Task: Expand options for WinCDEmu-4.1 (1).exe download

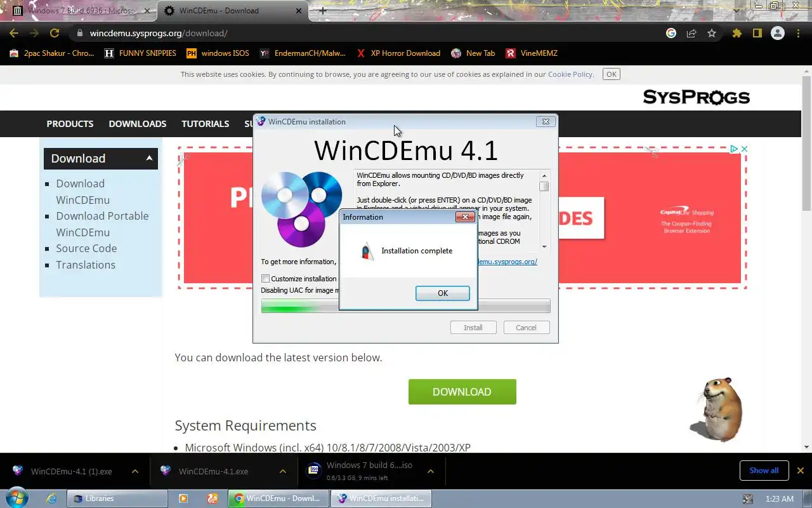Action: point(135,471)
